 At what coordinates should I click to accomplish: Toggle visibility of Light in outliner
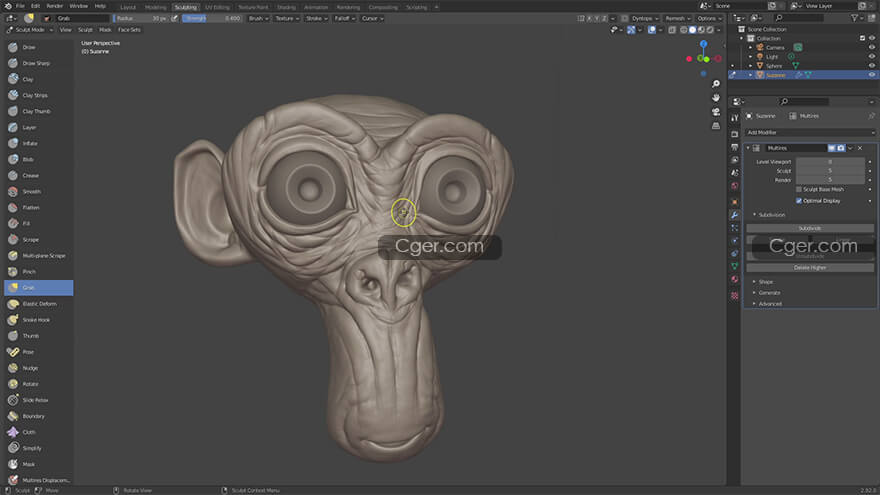(872, 56)
